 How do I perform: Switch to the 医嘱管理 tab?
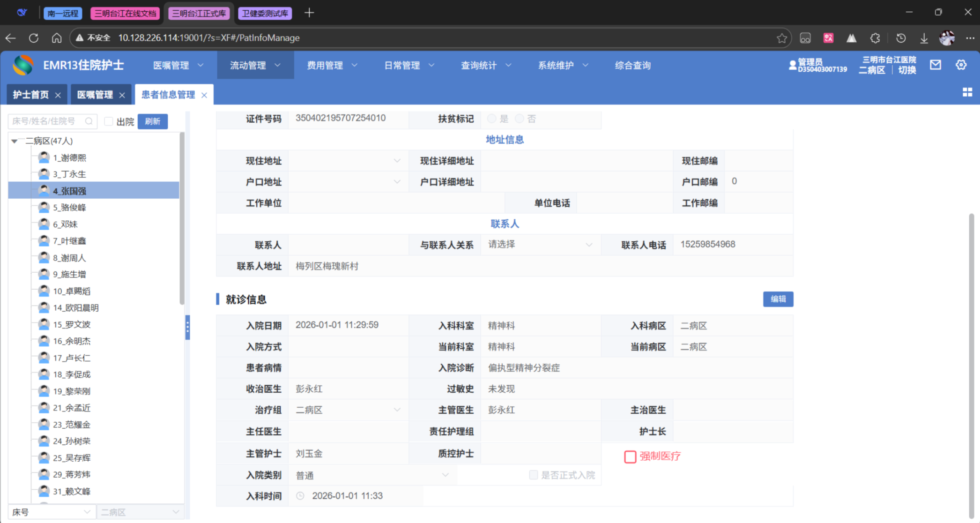(x=95, y=95)
